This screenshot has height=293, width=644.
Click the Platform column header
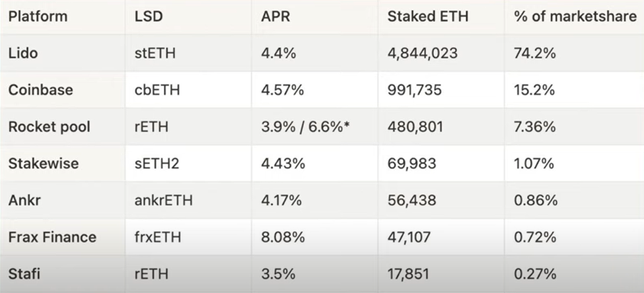tap(38, 16)
